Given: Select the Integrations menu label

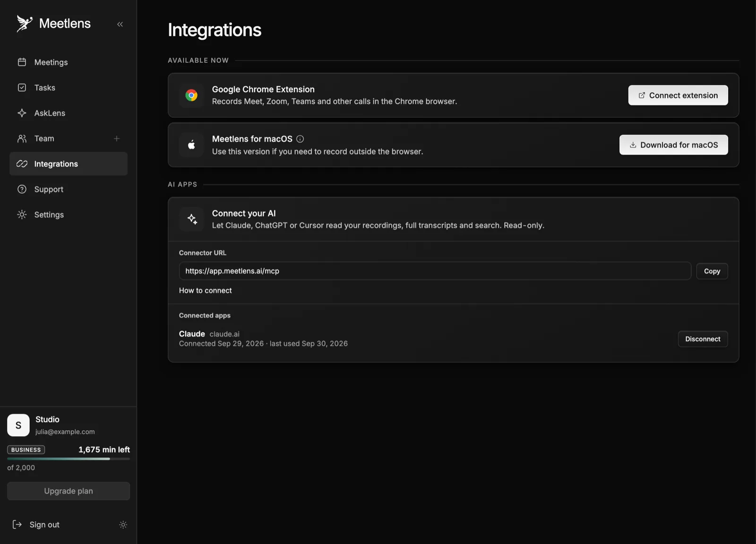Looking at the screenshot, I should coord(56,164).
